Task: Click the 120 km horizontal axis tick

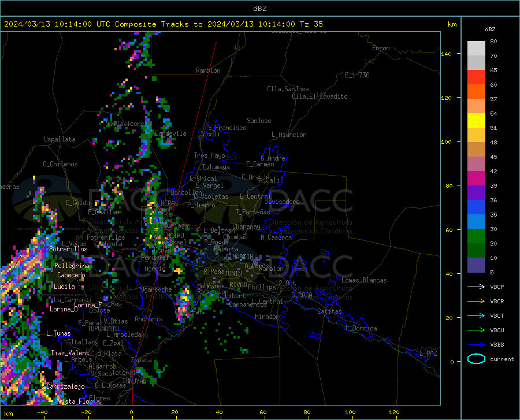Action: tap(394, 412)
